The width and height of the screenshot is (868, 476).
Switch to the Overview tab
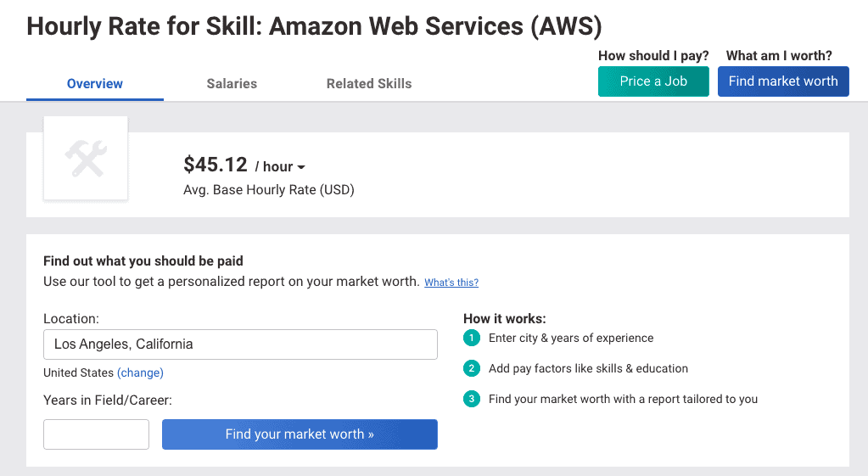point(95,84)
